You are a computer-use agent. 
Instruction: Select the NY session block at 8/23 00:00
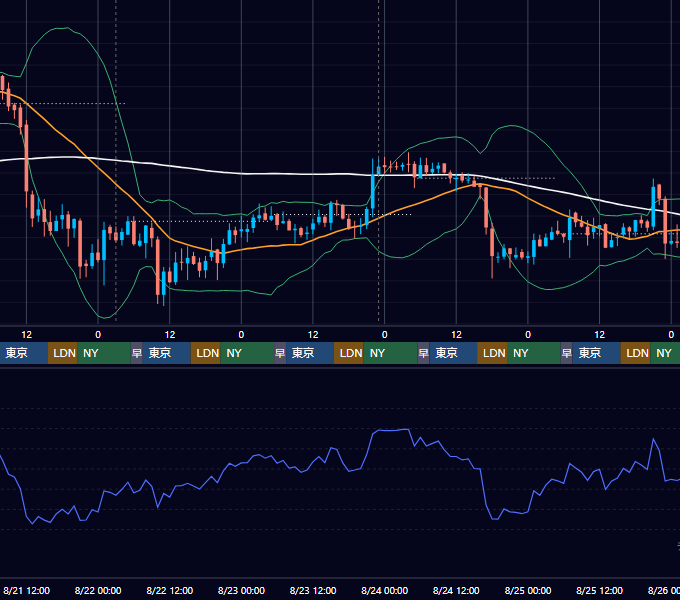click(x=247, y=353)
